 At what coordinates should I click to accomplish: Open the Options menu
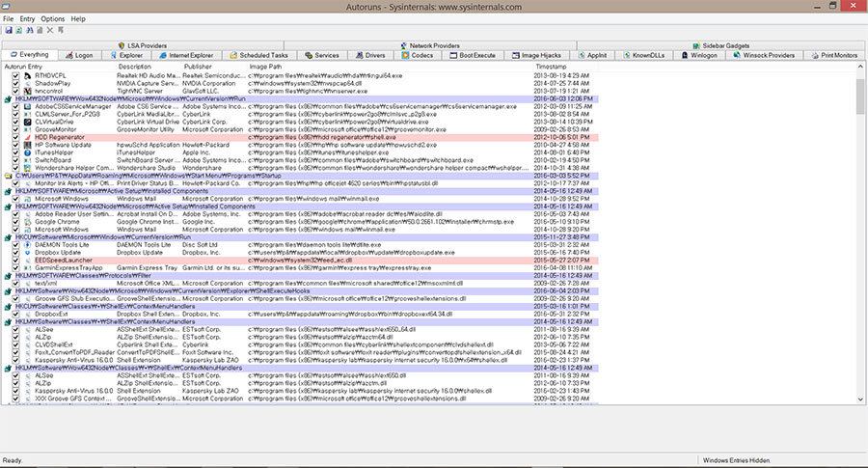[x=53, y=19]
